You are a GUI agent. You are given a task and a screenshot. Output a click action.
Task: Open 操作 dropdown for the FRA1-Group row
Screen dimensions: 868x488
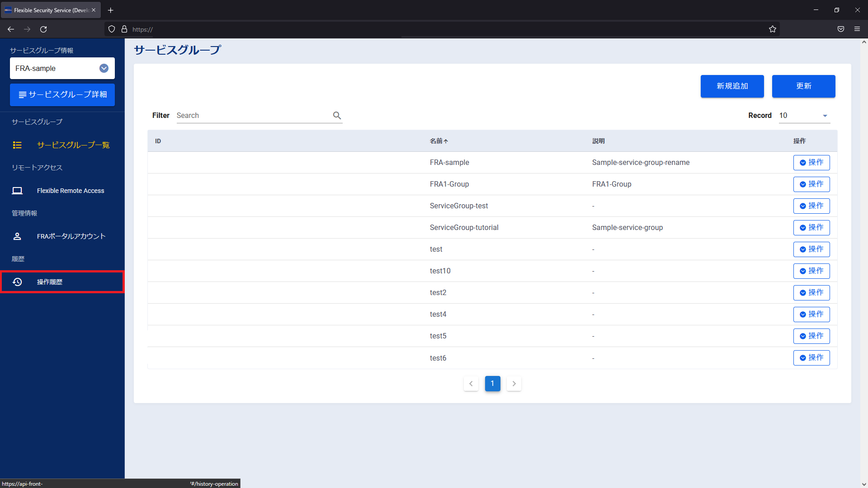click(x=811, y=184)
